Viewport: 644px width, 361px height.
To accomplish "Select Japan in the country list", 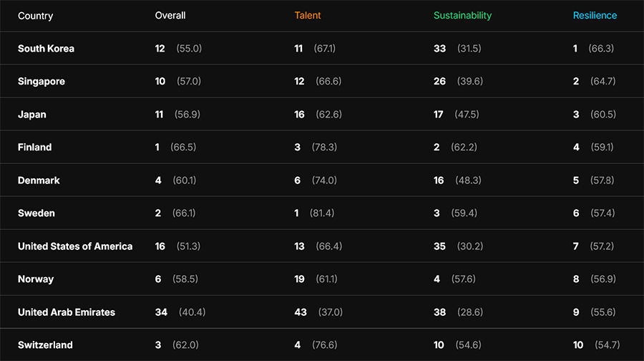I will [x=32, y=115].
